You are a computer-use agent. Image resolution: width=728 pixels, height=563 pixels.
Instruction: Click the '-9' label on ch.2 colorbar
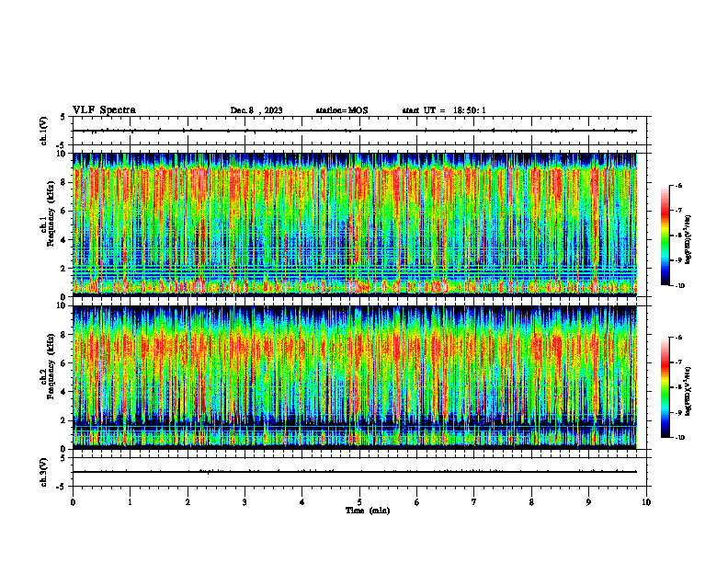pyautogui.click(x=678, y=412)
